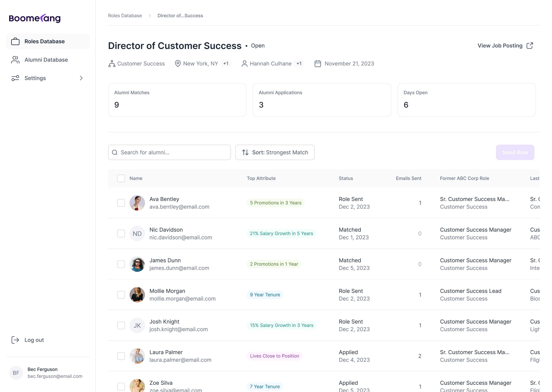552x392 pixels.
Task: Open the View Job Posting link
Action: [500, 46]
